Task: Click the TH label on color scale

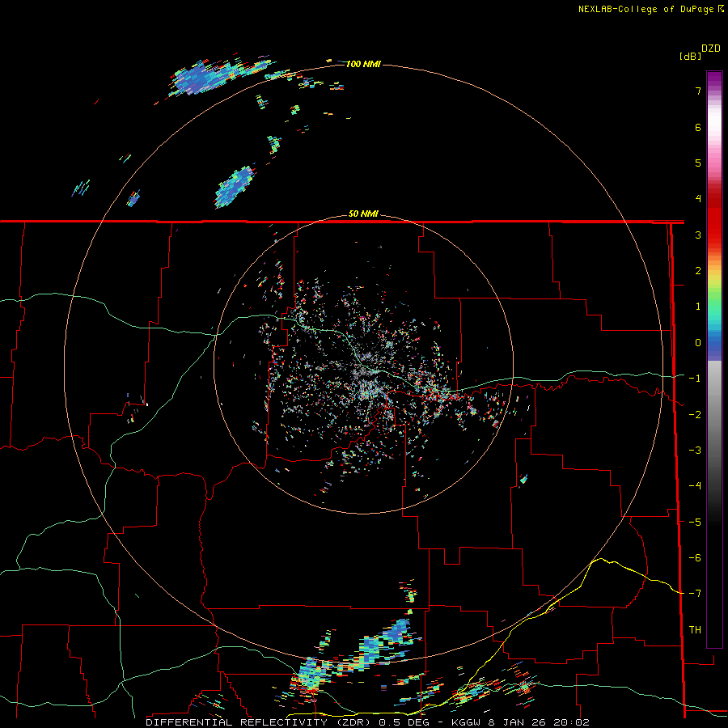Action: coord(695,630)
